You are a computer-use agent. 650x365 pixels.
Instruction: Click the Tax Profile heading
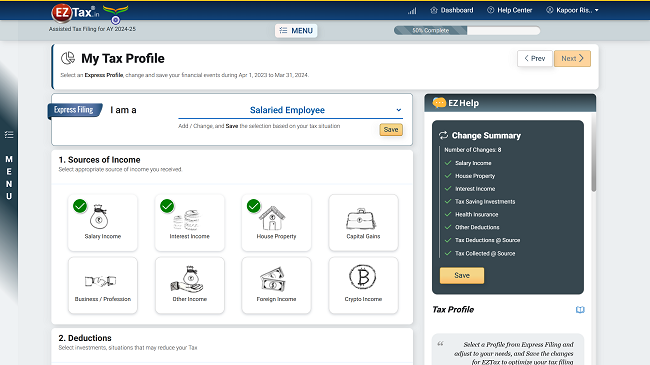point(453,310)
